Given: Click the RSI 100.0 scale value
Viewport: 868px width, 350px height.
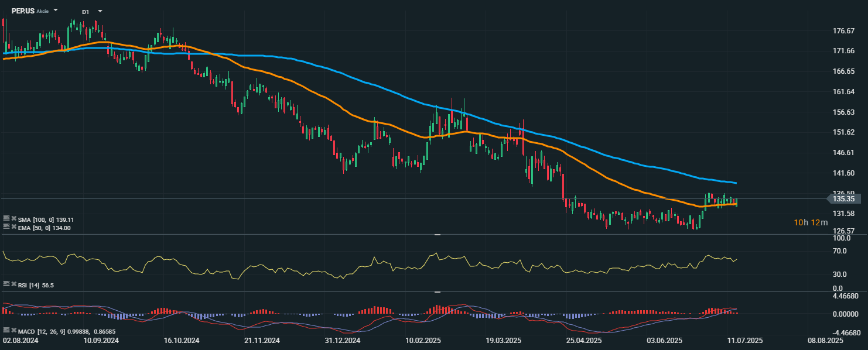Looking at the screenshot, I should 841,239.
